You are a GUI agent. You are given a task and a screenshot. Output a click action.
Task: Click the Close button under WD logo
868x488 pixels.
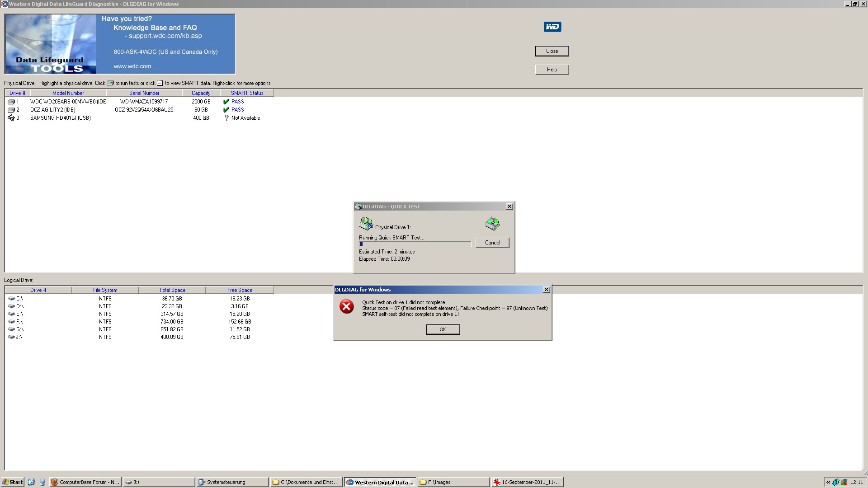(552, 51)
